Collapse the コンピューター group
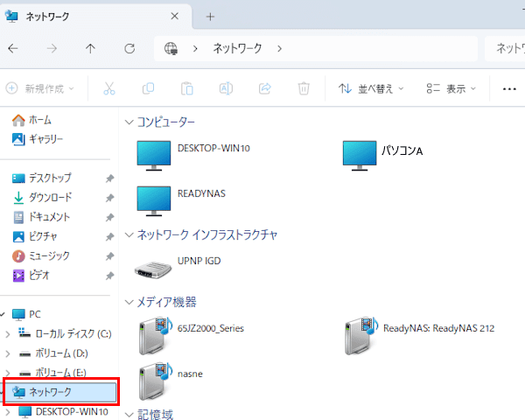This screenshot has width=525, height=420. pos(129,122)
